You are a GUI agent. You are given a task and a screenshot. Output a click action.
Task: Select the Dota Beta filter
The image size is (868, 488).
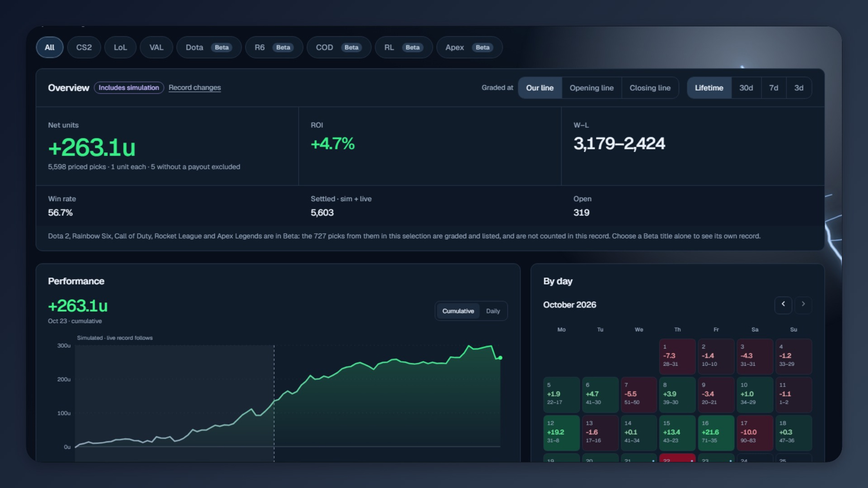(x=209, y=47)
